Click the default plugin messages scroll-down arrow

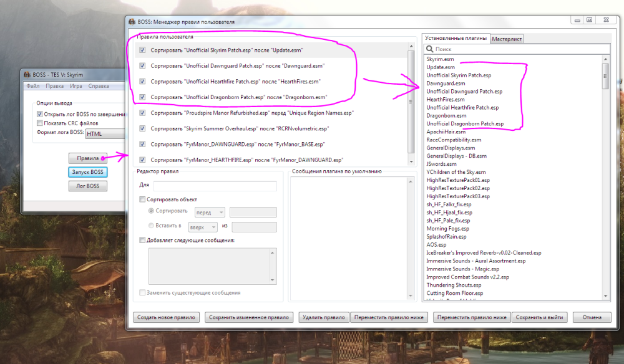point(411,295)
